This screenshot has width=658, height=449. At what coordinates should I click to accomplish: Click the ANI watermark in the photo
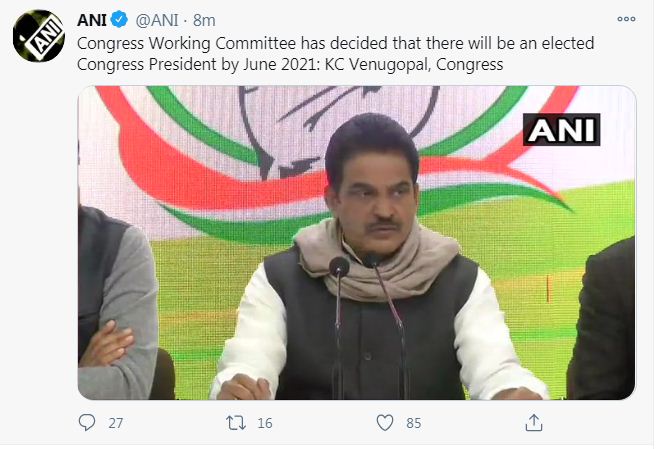pos(561,130)
